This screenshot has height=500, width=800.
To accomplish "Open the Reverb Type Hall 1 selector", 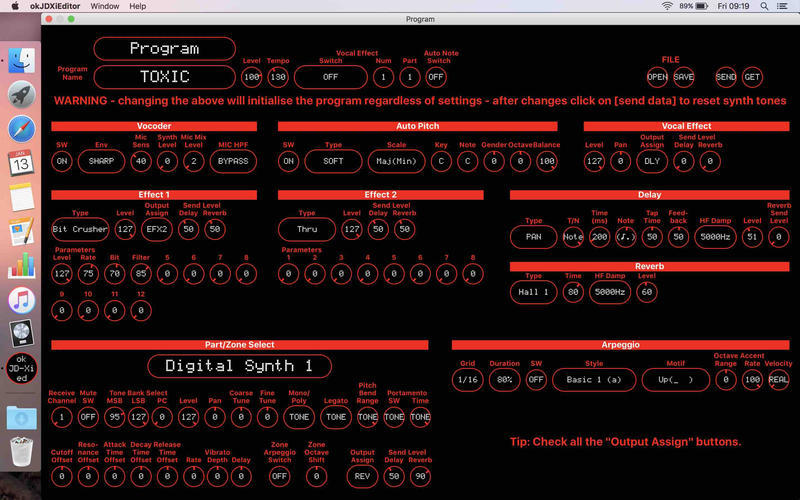I will pos(533,292).
